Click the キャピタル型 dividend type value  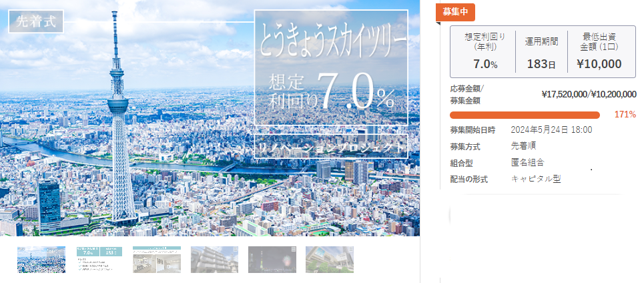coord(536,179)
